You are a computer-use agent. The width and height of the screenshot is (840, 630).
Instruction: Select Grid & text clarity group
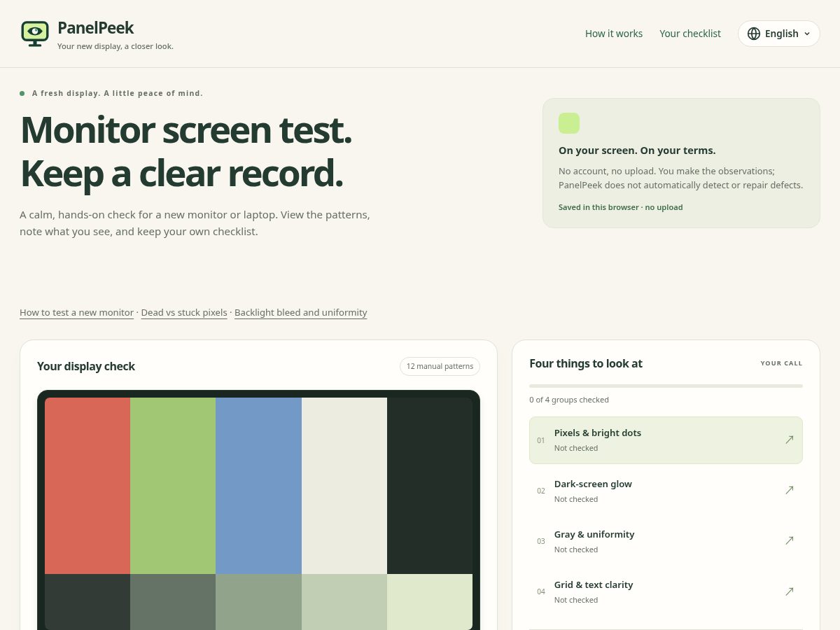click(x=666, y=591)
